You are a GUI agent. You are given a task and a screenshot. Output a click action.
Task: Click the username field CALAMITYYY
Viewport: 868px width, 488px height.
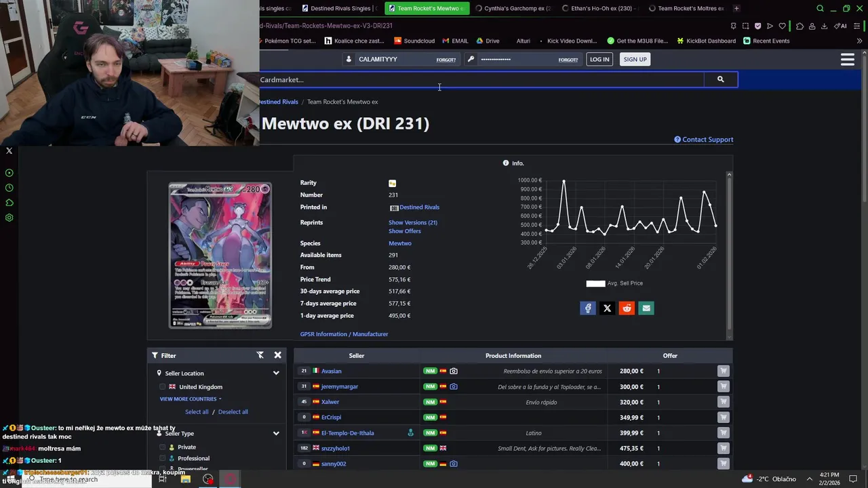tap(397, 60)
